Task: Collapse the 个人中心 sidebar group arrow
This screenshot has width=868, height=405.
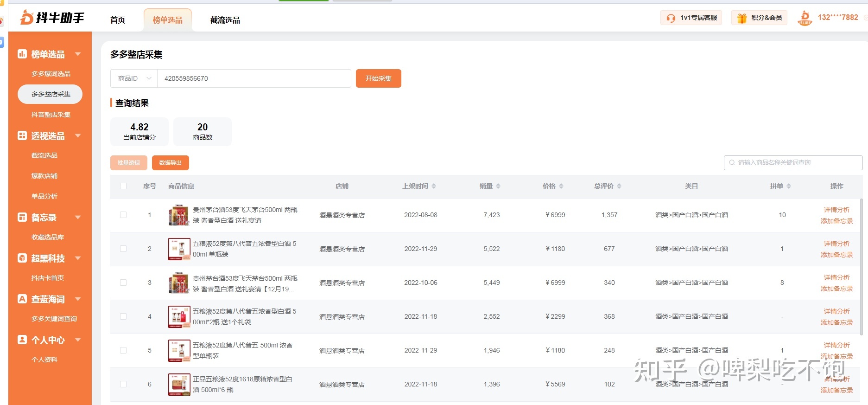Action: (78, 340)
